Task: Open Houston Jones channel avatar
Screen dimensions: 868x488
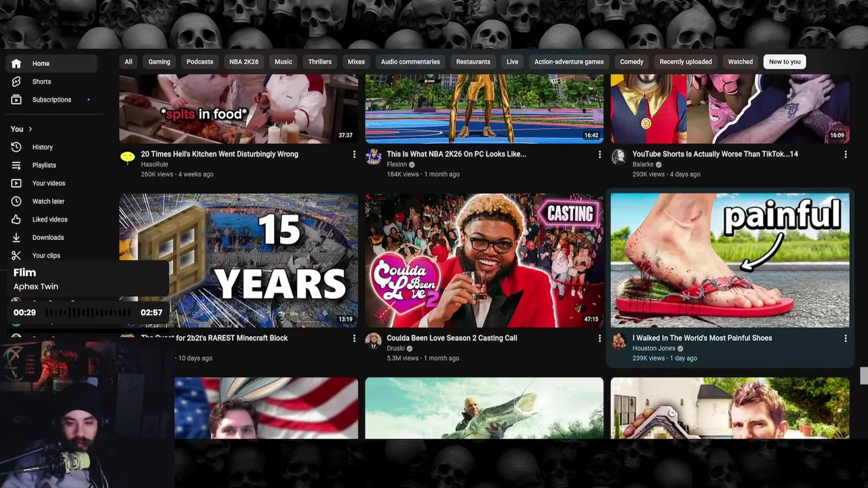Action: tap(618, 341)
